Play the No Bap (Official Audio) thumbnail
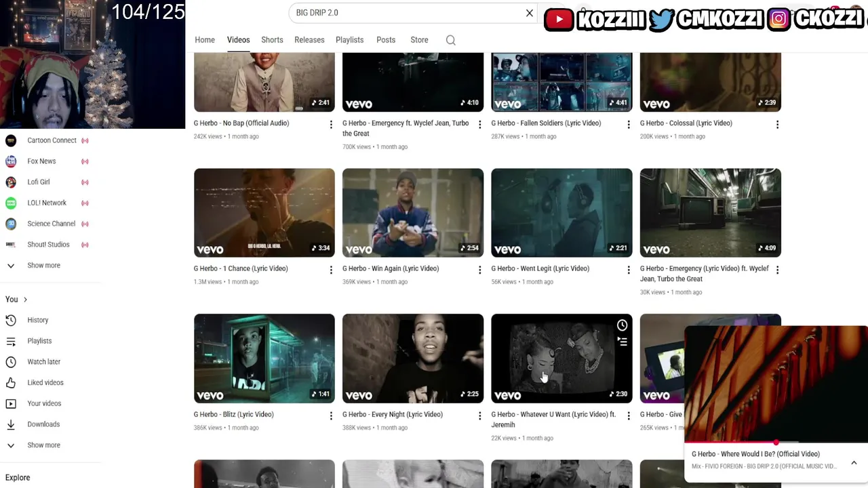Image resolution: width=868 pixels, height=488 pixels. pyautogui.click(x=264, y=82)
